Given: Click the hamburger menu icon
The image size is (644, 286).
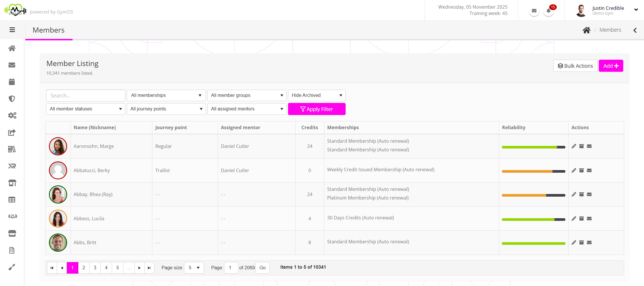Looking at the screenshot, I should tap(12, 30).
